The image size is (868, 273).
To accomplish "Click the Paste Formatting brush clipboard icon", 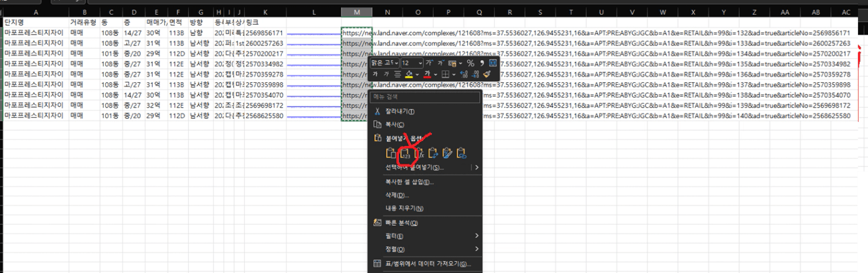I will point(447,153).
